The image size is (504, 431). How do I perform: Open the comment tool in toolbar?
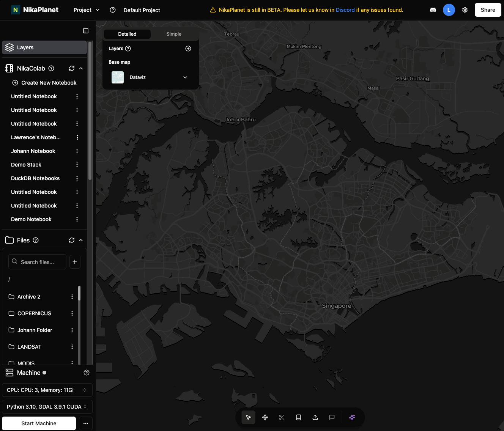point(332,417)
